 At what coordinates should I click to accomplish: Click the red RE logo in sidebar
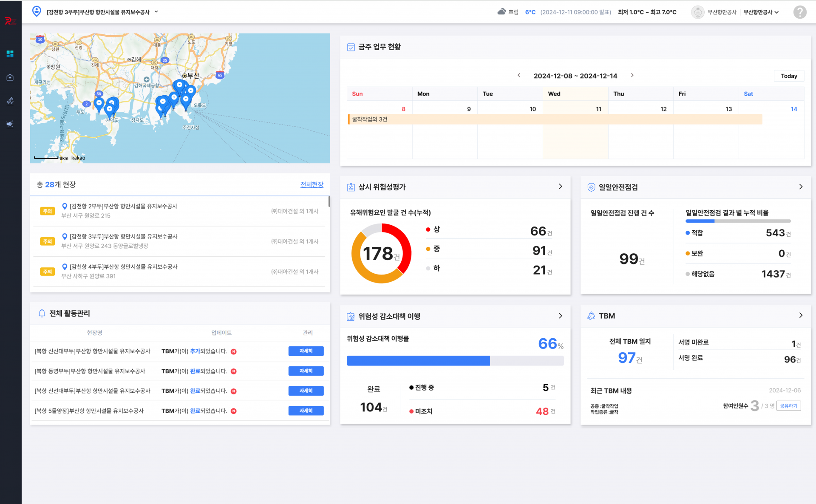click(9, 21)
